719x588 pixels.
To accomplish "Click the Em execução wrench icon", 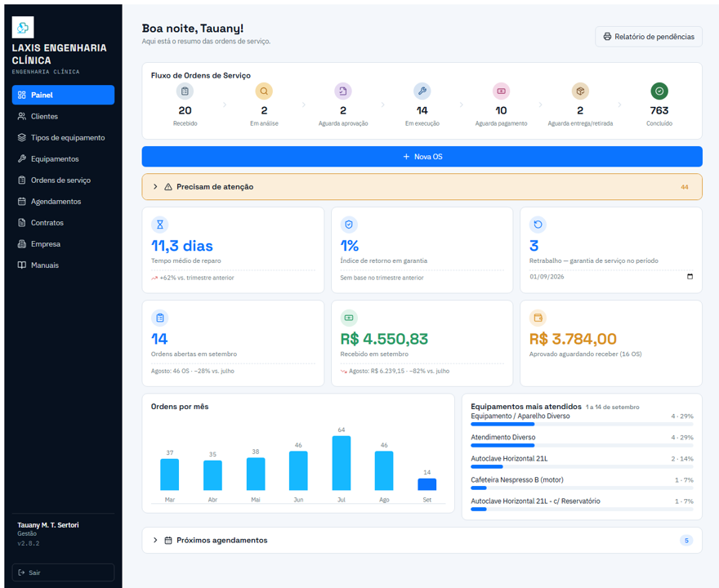I will point(422,91).
